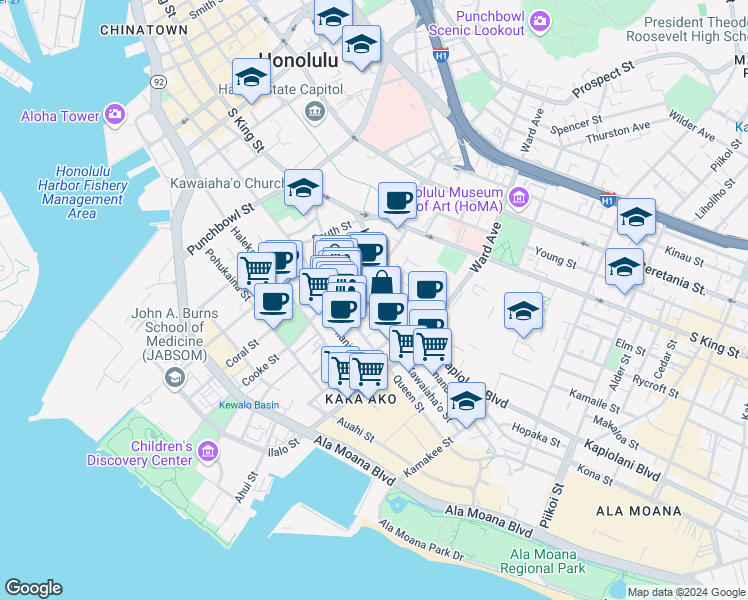The width and height of the screenshot is (748, 600).
Task: Click the H1 interstate shield near Kinau St
Action: (608, 200)
